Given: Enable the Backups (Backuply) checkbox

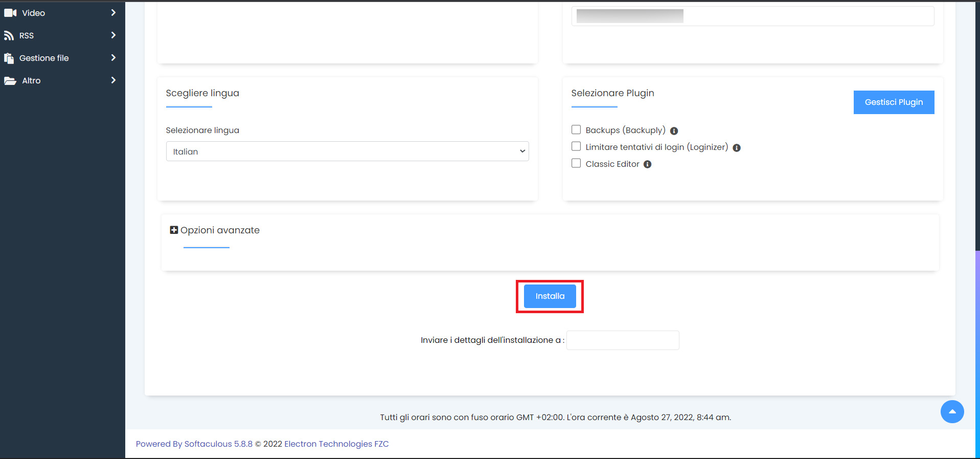Looking at the screenshot, I should pos(576,129).
